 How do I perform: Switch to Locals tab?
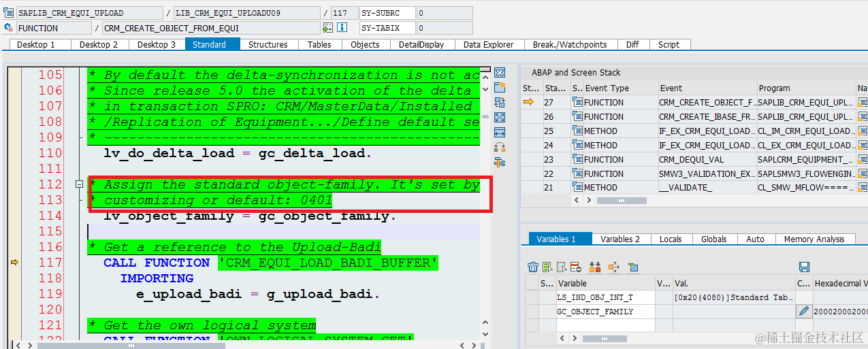tap(671, 239)
